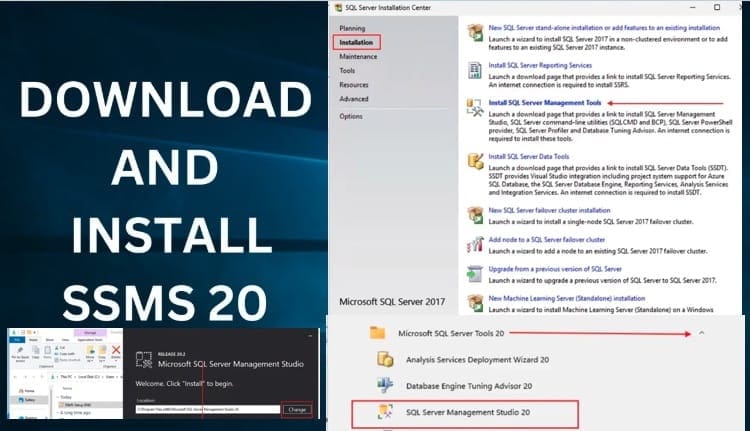This screenshot has height=431, width=750.
Task: Click the red Delete icon in File Explorer
Action: click(x=115, y=353)
